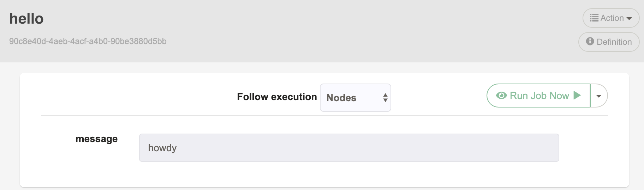This screenshot has height=190, width=644.
Task: Click the Action label text
Action: point(612,18)
